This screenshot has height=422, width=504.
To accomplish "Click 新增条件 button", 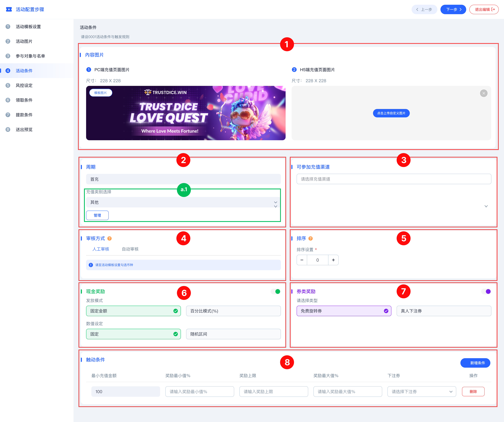I will click(x=475, y=363).
